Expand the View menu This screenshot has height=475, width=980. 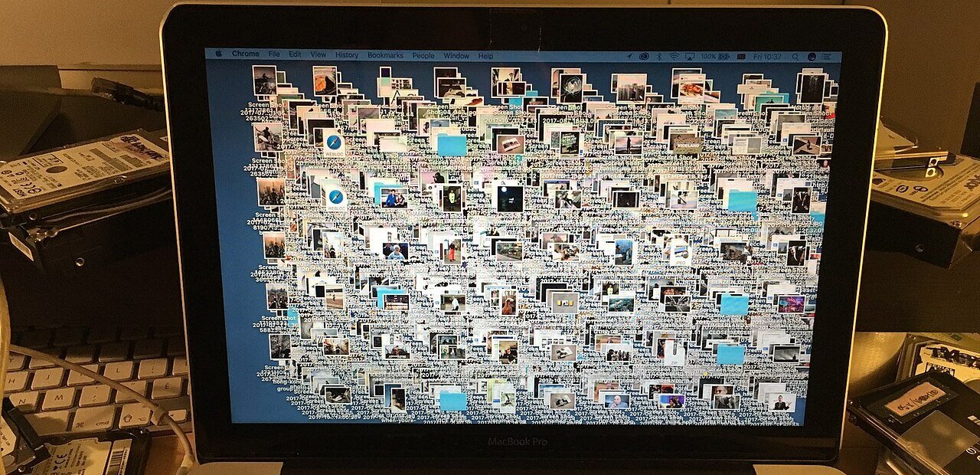[318, 55]
